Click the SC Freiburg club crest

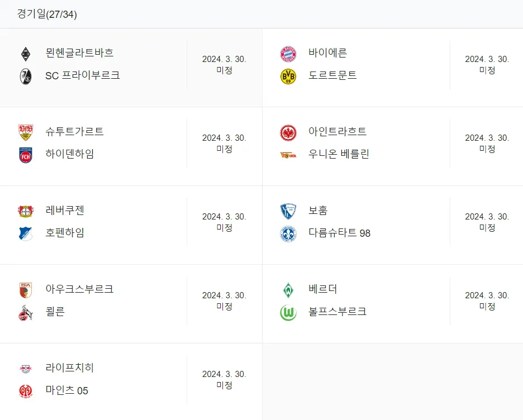[26, 77]
